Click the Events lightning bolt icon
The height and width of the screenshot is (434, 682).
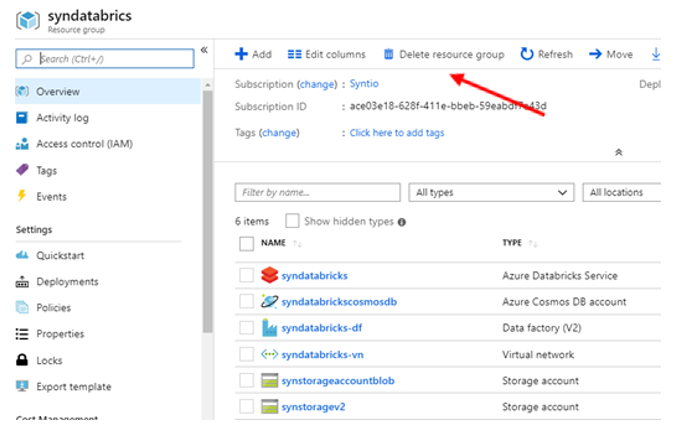[22, 196]
